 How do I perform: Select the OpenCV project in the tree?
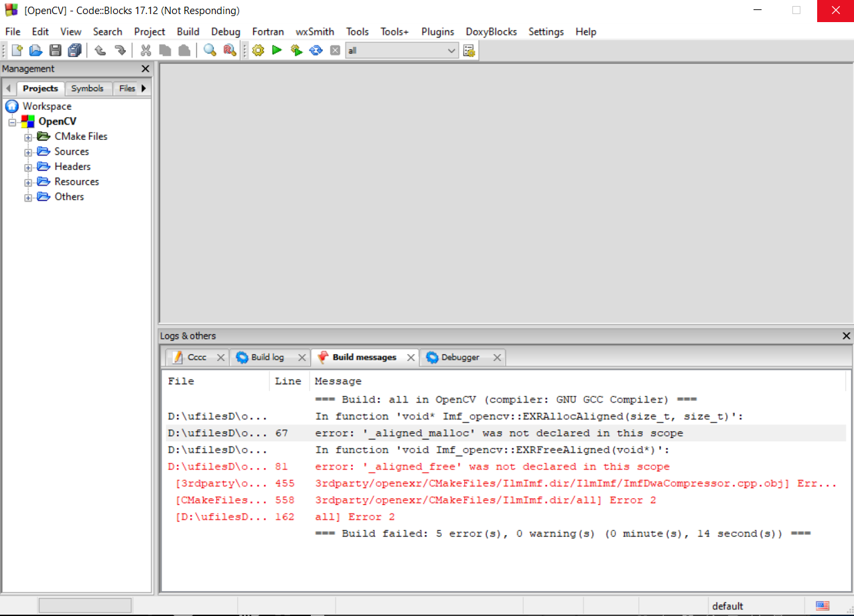coord(58,121)
